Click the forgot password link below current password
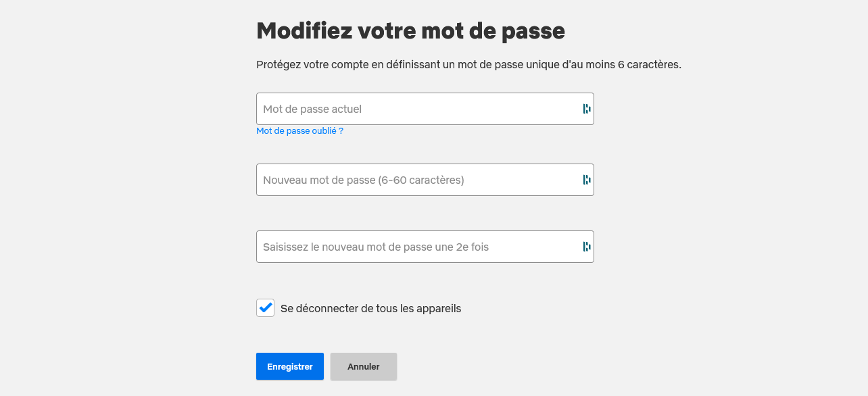Viewport: 868px width, 396px height. click(x=299, y=130)
